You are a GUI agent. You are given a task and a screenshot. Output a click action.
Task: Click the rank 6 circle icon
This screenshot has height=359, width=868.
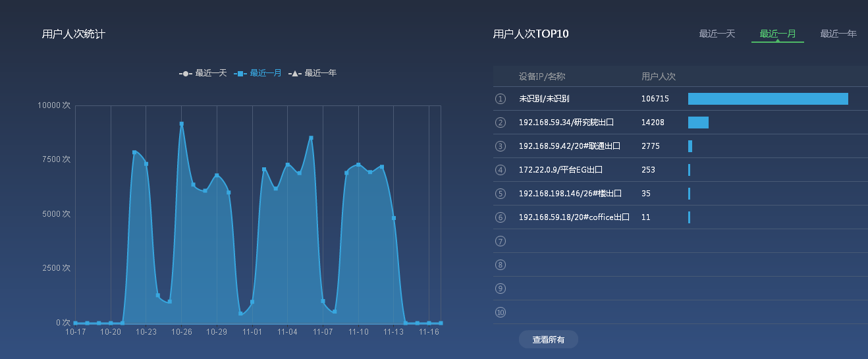pos(501,217)
